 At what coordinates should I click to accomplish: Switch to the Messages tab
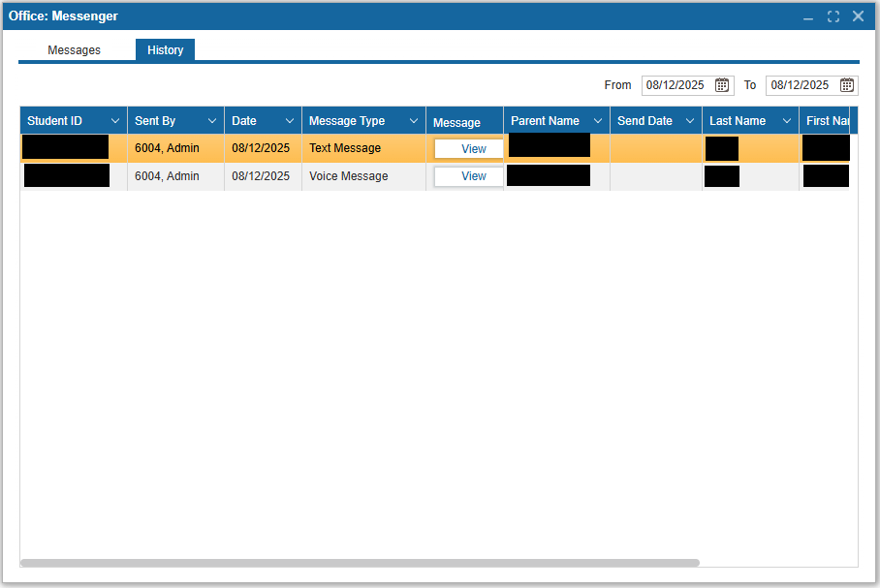(75, 50)
